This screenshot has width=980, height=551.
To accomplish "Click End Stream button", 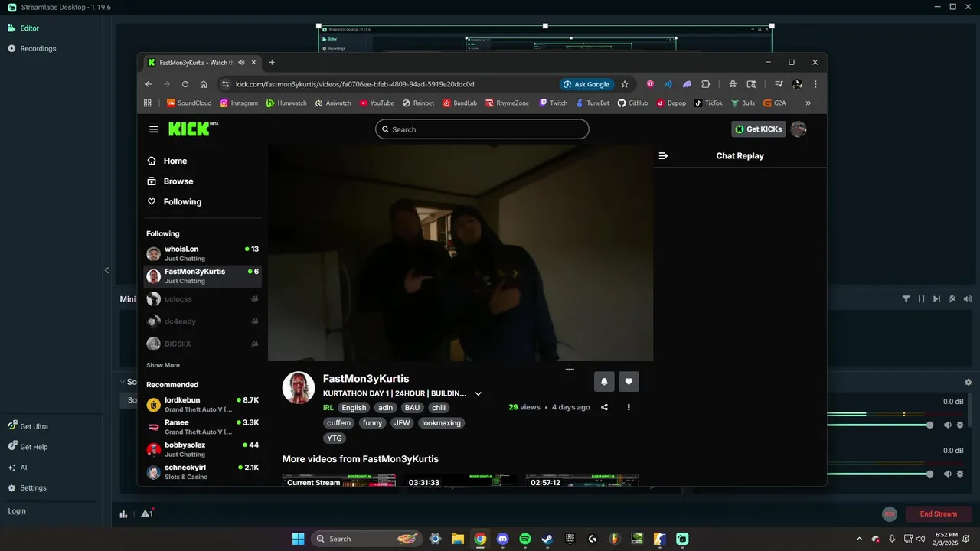I will pos(939,514).
